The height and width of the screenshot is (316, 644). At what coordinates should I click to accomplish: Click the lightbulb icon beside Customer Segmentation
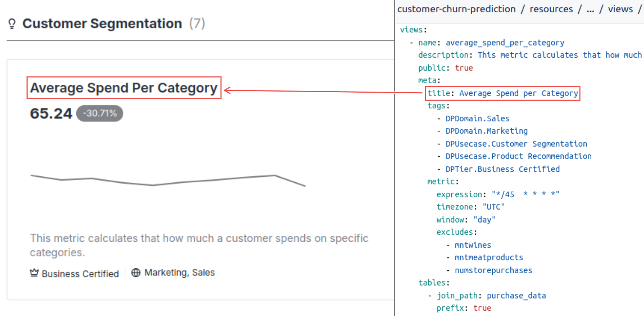pos(12,24)
